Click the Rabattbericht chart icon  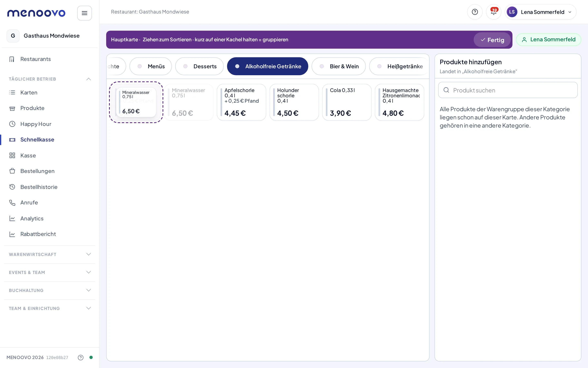(12, 234)
